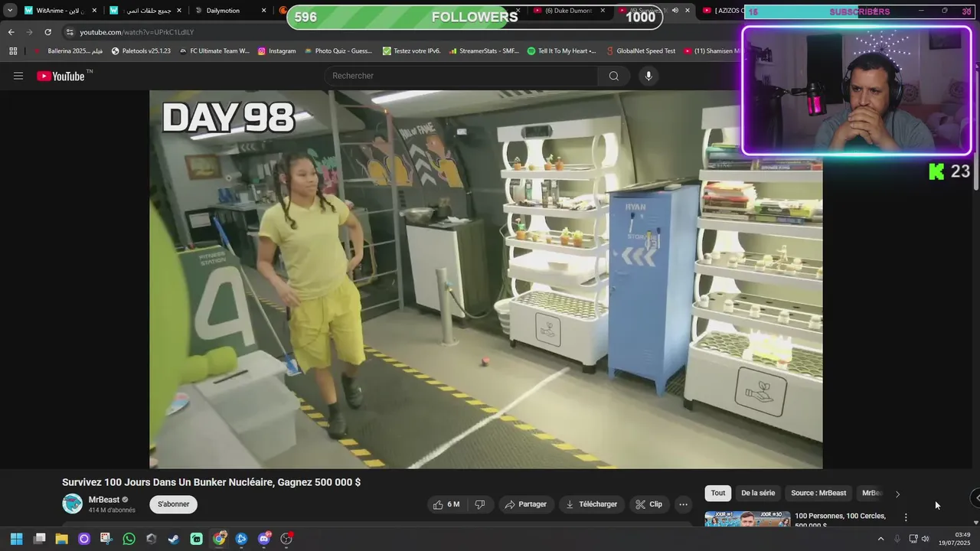Screen dimensions: 980x551
Task: Open the Tell It To My Heart bookmark
Action: tap(562, 51)
